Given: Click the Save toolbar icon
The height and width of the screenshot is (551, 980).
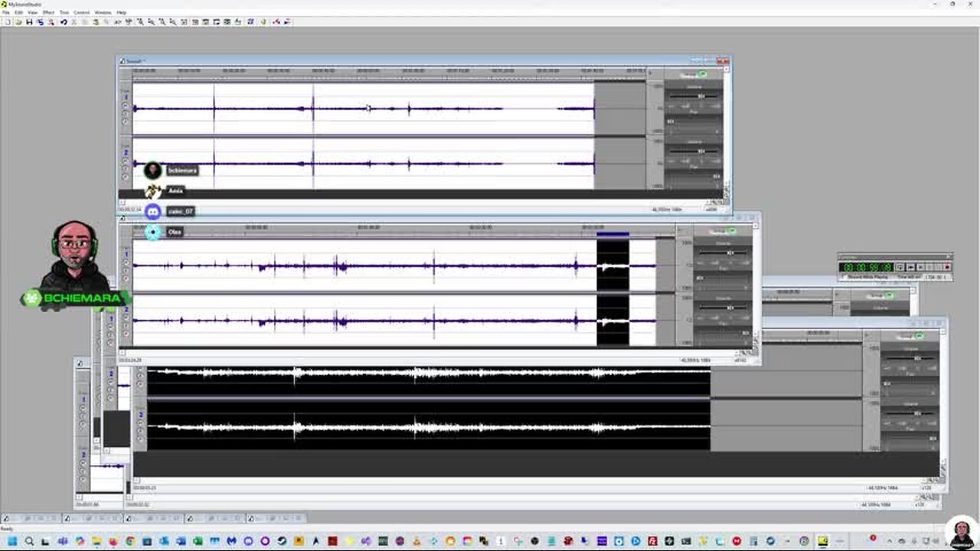Looking at the screenshot, I should [29, 22].
